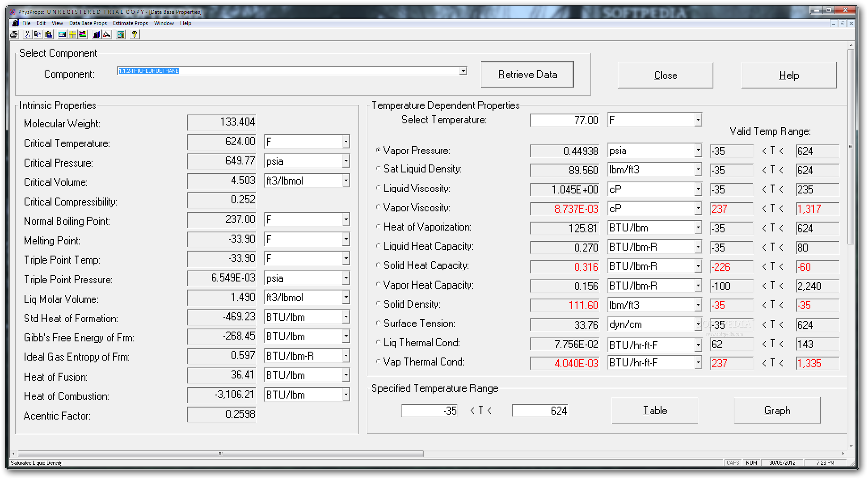Click the Cut scissors icon

pyautogui.click(x=27, y=34)
